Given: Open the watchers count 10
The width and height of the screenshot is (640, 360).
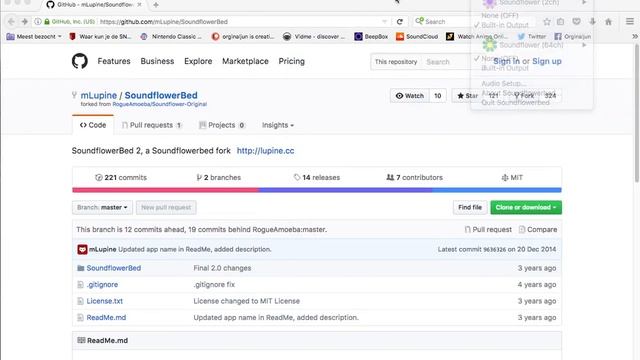Looking at the screenshot, I should coord(438,96).
